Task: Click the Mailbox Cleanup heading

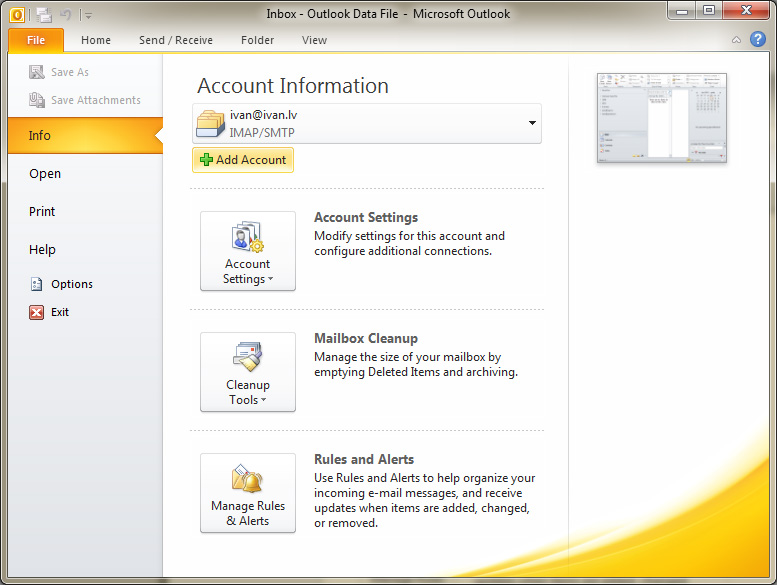Action: pyautogui.click(x=366, y=338)
